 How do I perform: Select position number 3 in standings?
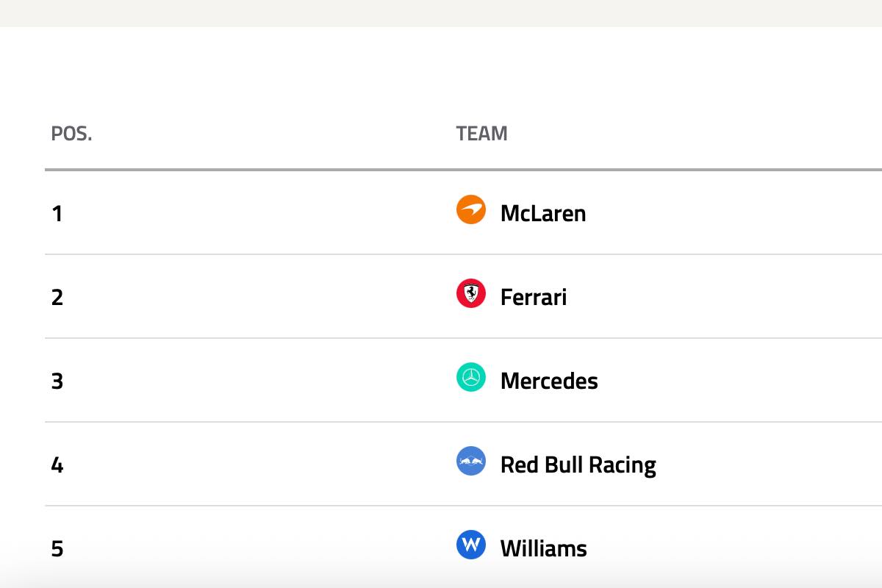pyautogui.click(x=57, y=381)
